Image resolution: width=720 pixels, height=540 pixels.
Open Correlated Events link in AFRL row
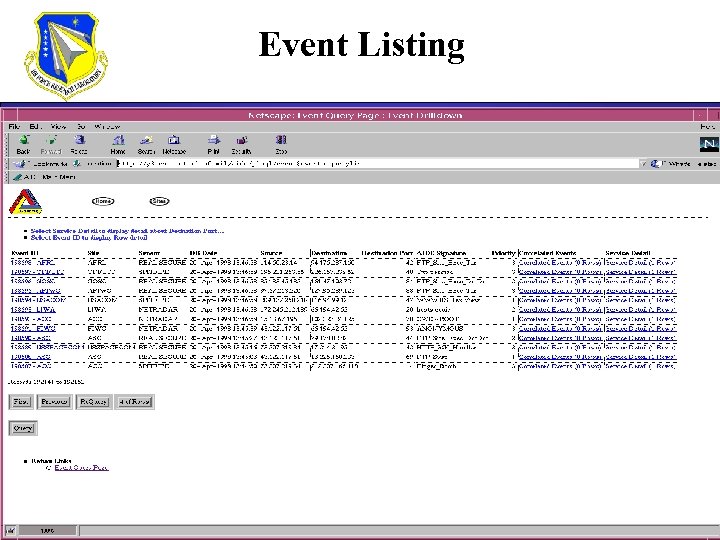[x=560, y=263]
